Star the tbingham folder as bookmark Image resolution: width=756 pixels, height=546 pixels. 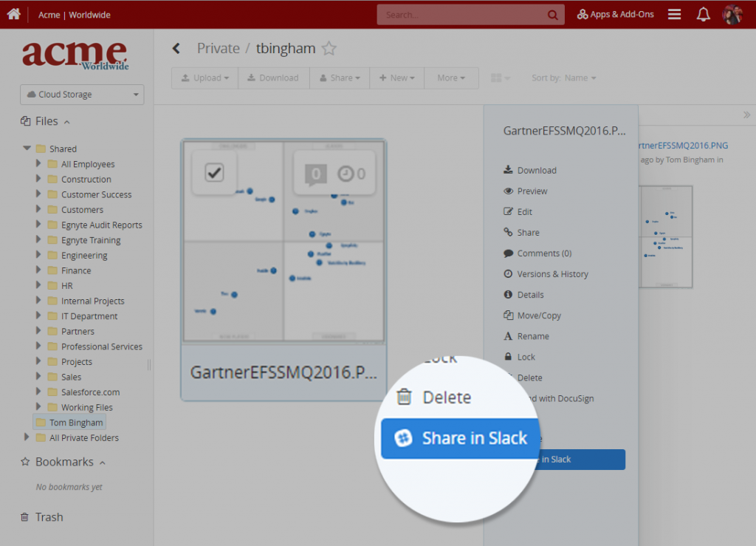(x=329, y=49)
